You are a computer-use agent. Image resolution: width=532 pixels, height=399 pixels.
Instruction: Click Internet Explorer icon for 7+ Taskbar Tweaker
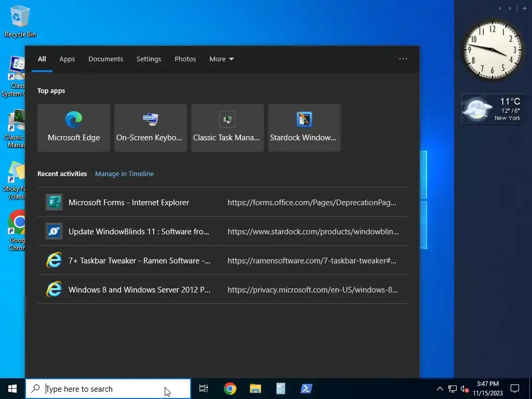click(54, 261)
